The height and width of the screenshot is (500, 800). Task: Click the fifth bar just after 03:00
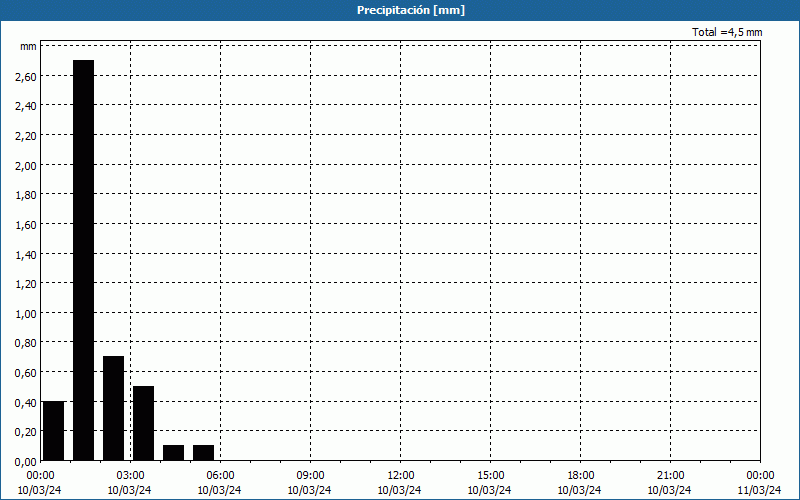point(173,453)
